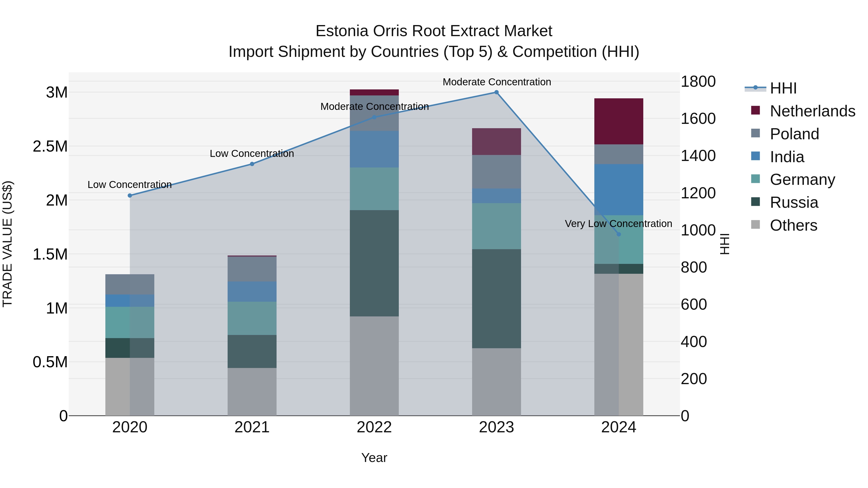Screen dimensions: 868x488
Task: Toggle the Russia legend entry
Action: (x=785, y=202)
